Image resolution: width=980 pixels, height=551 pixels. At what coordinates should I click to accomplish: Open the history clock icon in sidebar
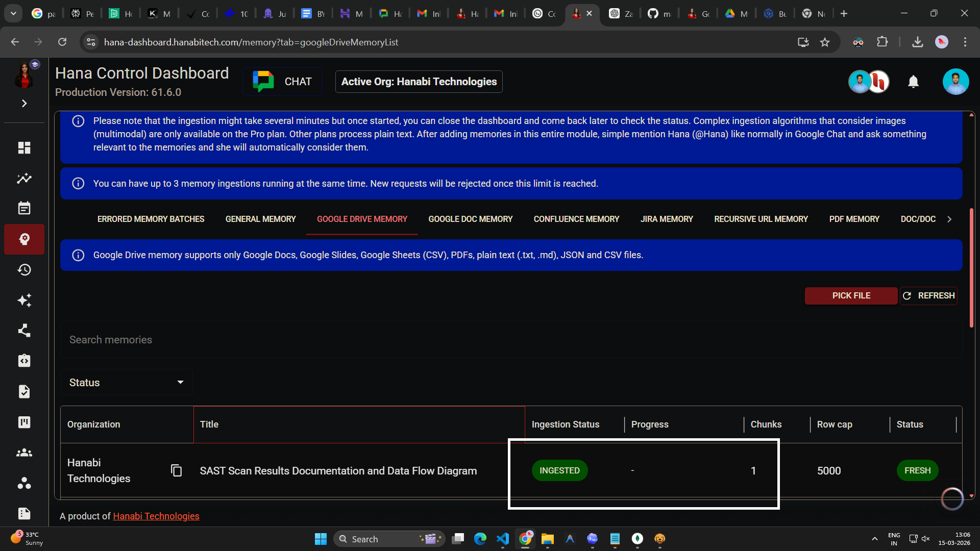point(24,269)
